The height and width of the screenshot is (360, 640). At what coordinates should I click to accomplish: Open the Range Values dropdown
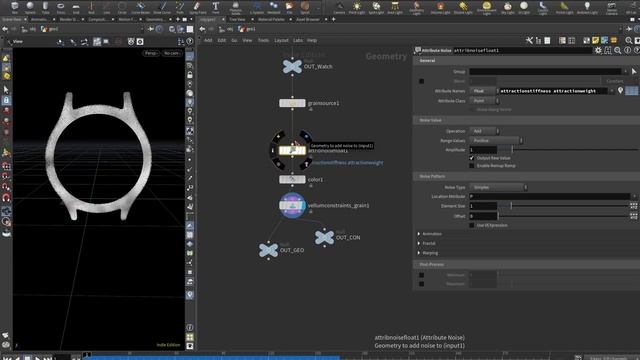[x=496, y=140]
